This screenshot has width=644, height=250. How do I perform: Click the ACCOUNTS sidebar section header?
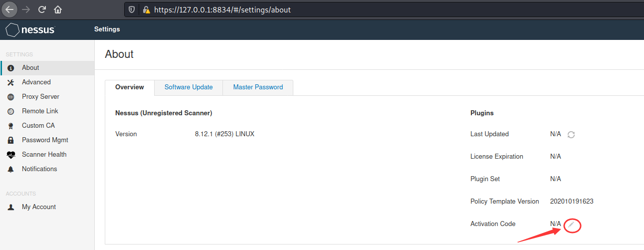21,194
